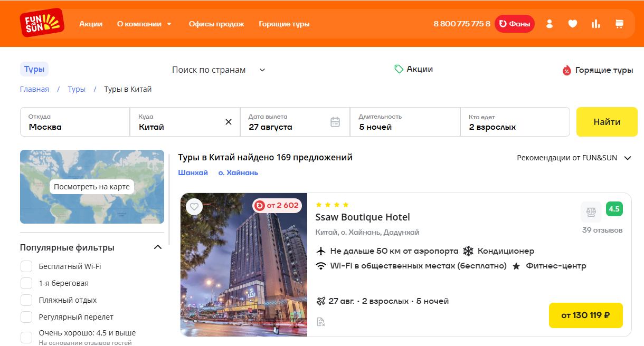This screenshot has height=346, width=644.
Task: Click the Туры в Китай breadcrumb text
Action: pos(128,89)
